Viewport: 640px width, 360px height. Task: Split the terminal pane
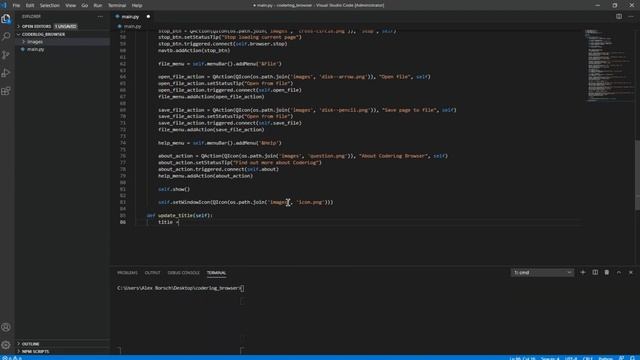tap(595, 272)
